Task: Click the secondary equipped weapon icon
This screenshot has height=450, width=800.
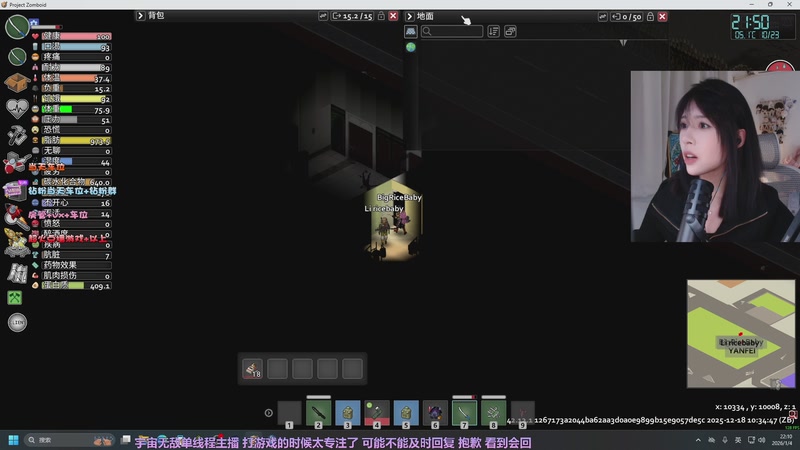Action: pos(17,56)
